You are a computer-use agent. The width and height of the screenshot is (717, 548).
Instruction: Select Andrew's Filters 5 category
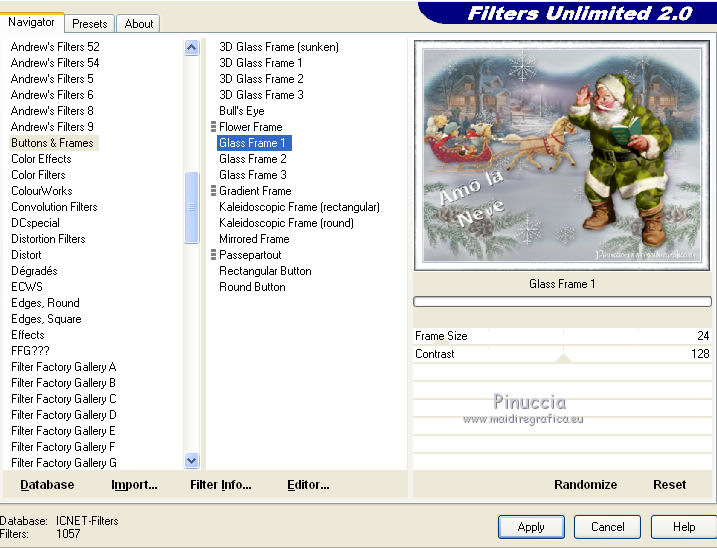52,79
